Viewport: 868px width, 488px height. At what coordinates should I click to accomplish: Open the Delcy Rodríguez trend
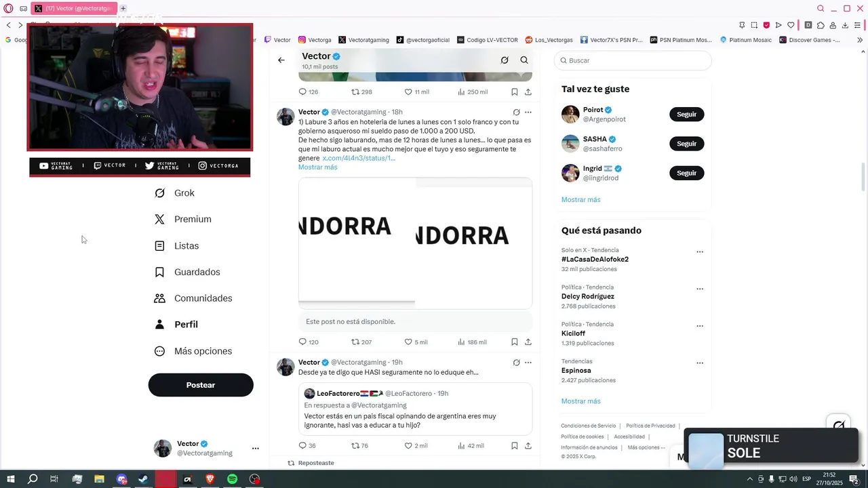point(588,297)
